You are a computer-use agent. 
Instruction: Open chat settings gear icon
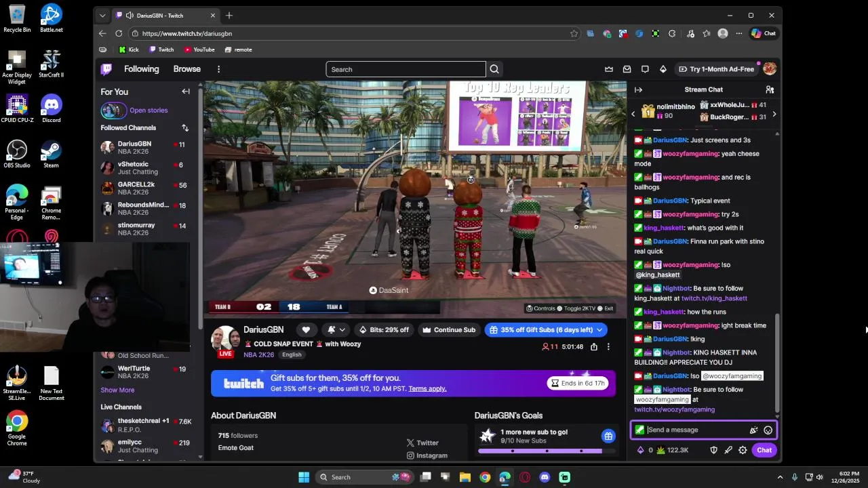click(x=743, y=450)
